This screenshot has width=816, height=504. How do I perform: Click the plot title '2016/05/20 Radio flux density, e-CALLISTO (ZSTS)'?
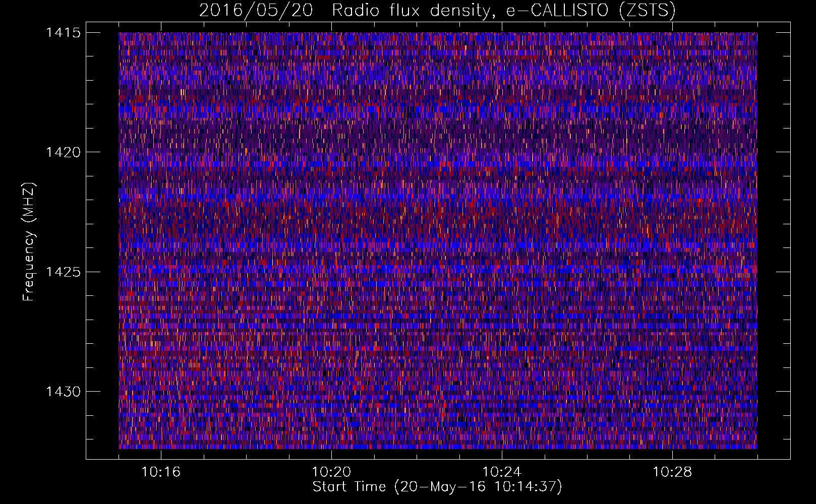[x=437, y=11]
